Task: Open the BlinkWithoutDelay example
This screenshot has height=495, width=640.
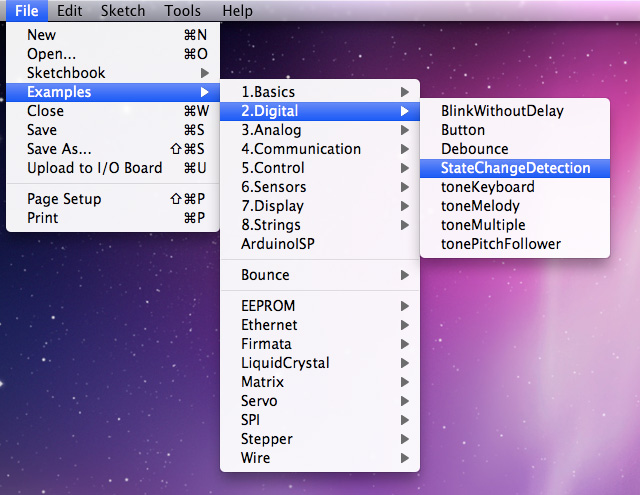Action: 502,111
